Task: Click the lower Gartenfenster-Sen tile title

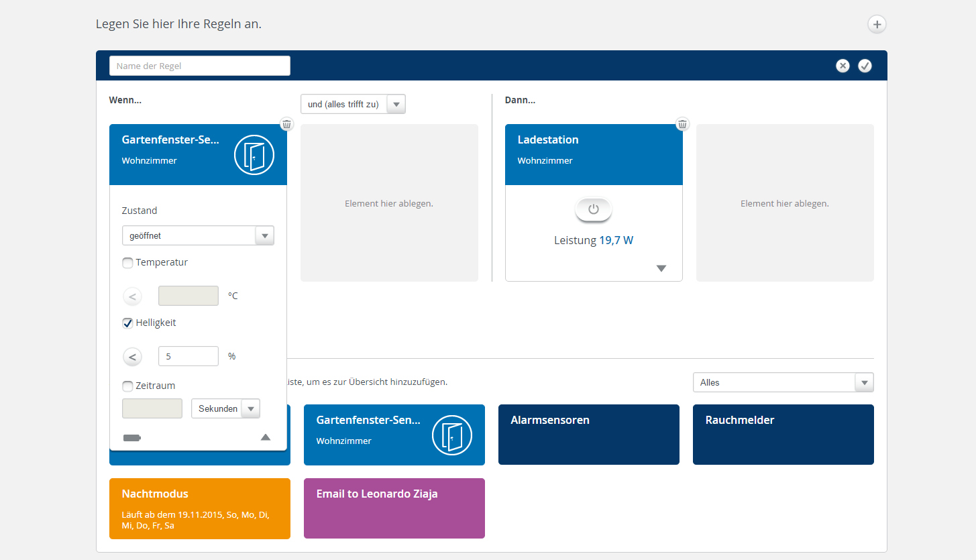Action: pyautogui.click(x=368, y=421)
